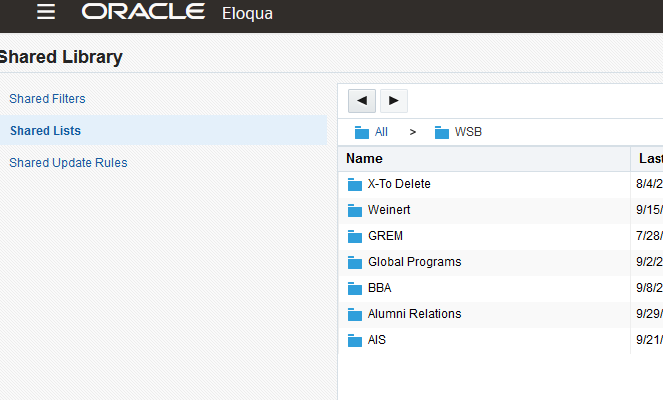663x400 pixels.
Task: Click the Weinert folder icon
Action: (354, 211)
